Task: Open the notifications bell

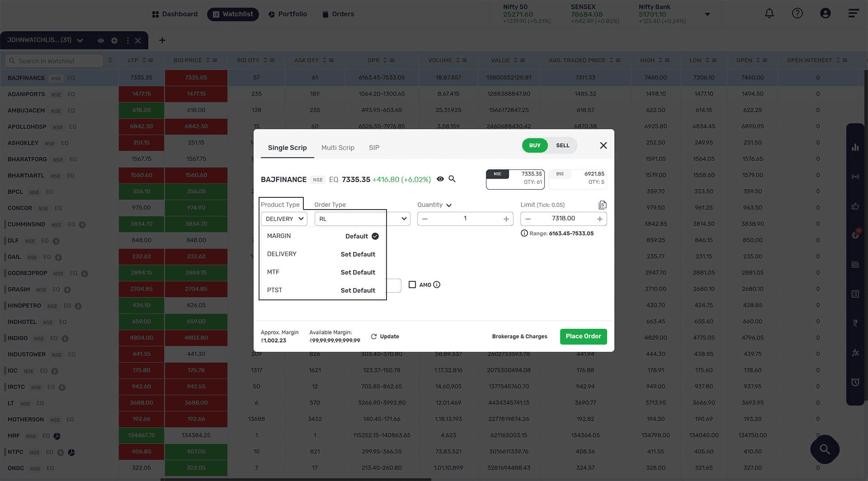Action: click(769, 14)
